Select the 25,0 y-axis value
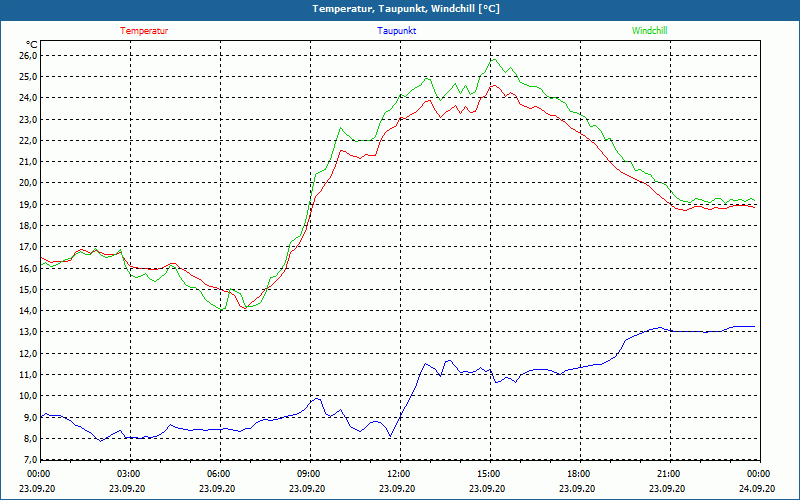Image resolution: width=800 pixels, height=500 pixels. click(x=28, y=77)
